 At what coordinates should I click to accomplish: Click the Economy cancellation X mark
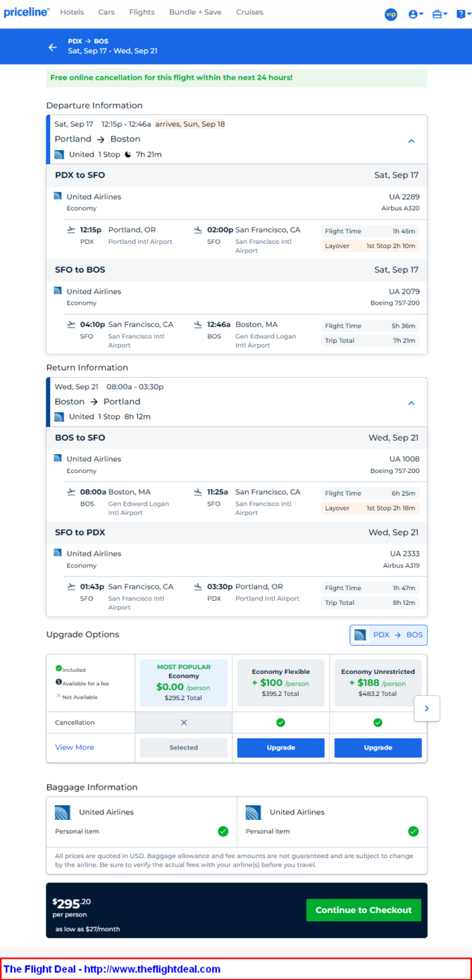[184, 723]
